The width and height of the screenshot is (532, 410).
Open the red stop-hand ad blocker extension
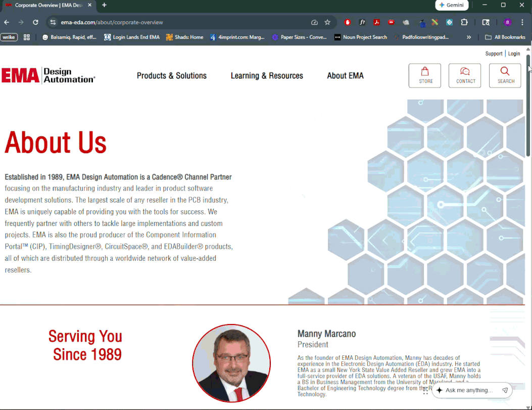(x=348, y=22)
